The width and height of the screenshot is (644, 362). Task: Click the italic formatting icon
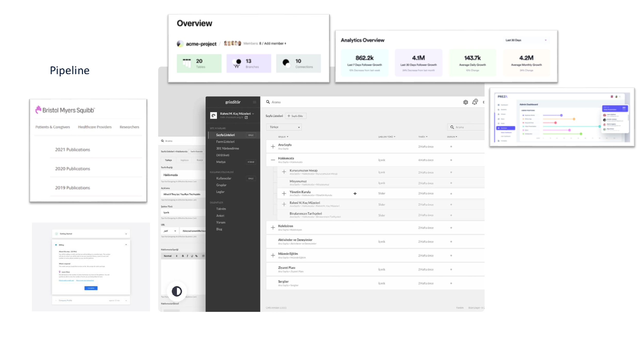187,256
